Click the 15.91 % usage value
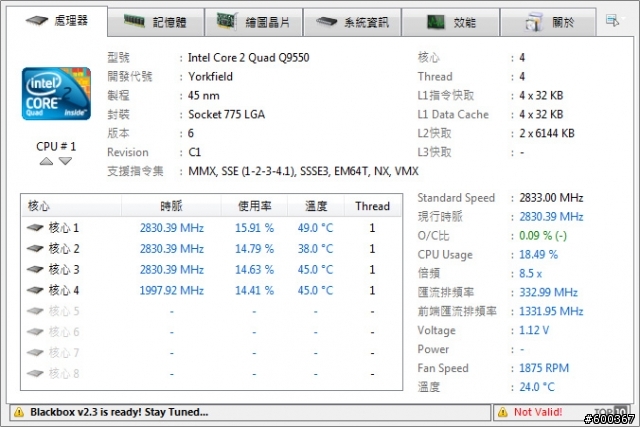This screenshot has height=427, width=640. click(x=254, y=228)
